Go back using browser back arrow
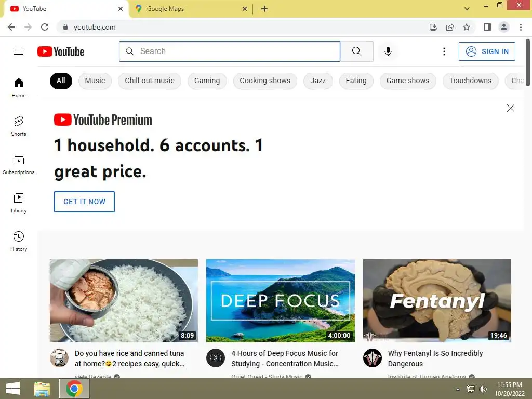 coord(11,27)
